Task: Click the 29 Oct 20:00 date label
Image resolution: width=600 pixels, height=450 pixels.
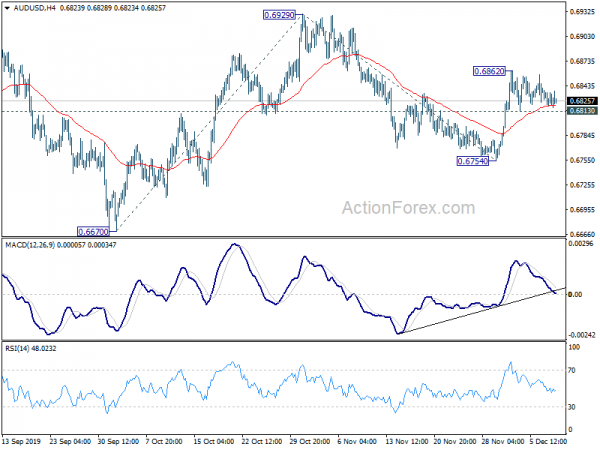Action: (x=310, y=442)
